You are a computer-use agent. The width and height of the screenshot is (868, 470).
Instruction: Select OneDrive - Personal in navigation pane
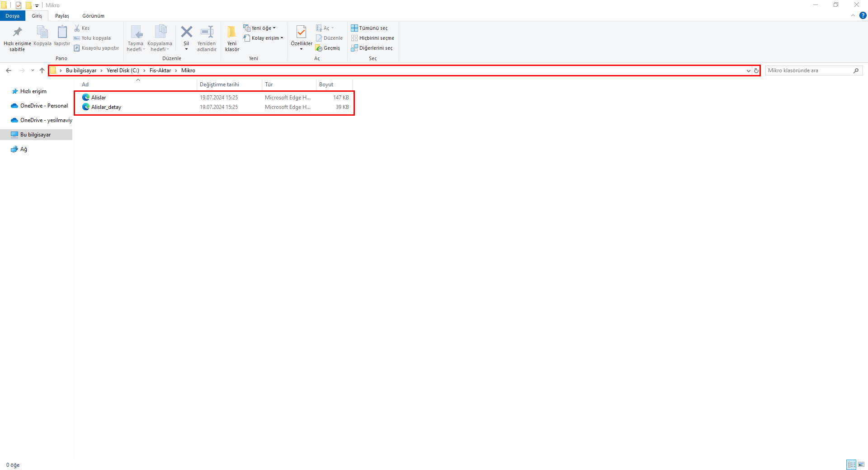click(x=44, y=106)
